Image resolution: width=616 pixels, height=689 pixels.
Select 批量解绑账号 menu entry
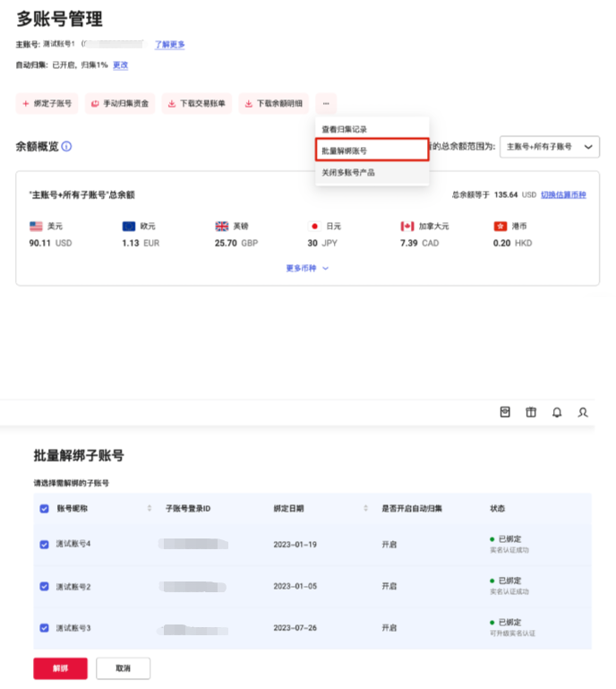point(372,151)
